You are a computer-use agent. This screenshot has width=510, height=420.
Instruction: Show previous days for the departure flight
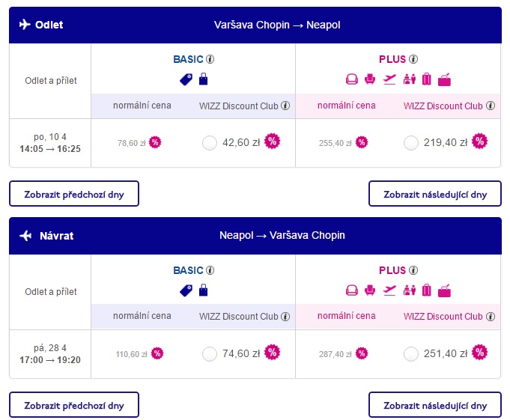click(74, 194)
